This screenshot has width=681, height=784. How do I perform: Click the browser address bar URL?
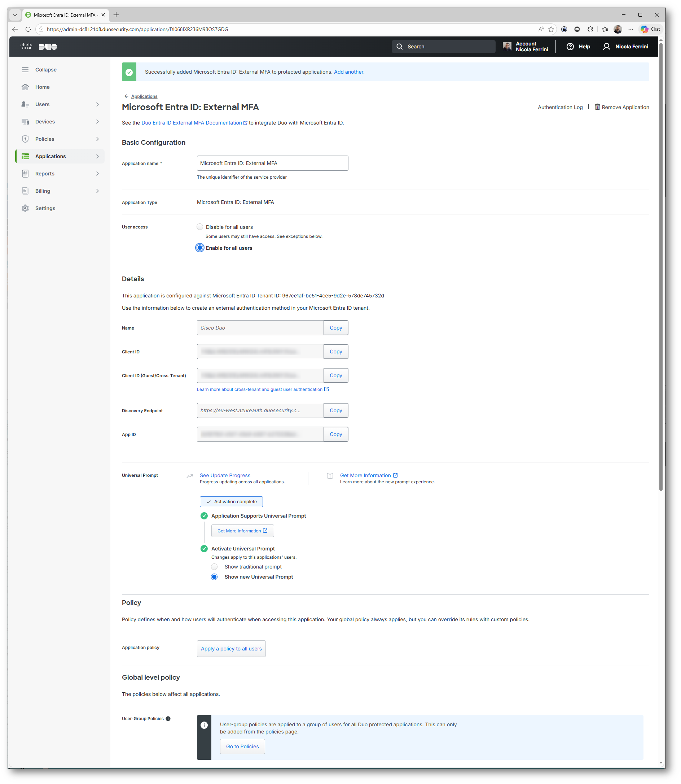click(x=137, y=29)
